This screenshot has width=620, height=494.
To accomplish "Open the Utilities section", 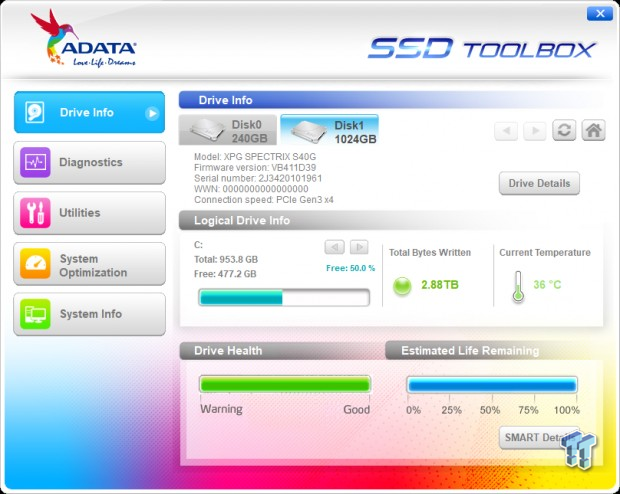I will tap(89, 213).
